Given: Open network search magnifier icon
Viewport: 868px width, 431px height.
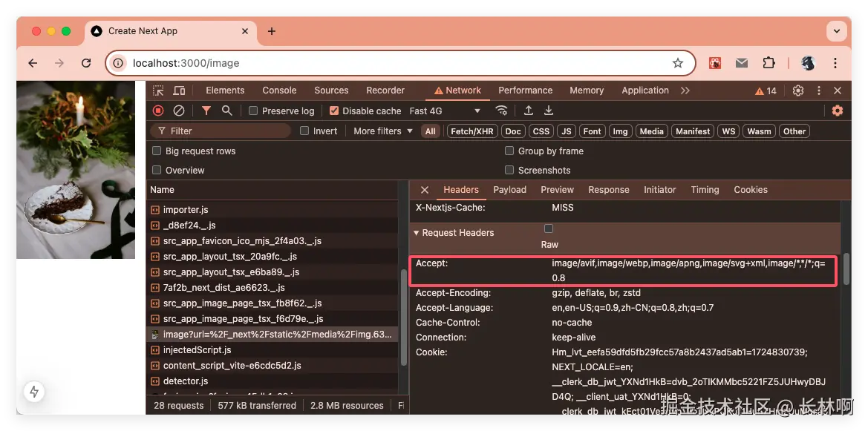Looking at the screenshot, I should [226, 111].
